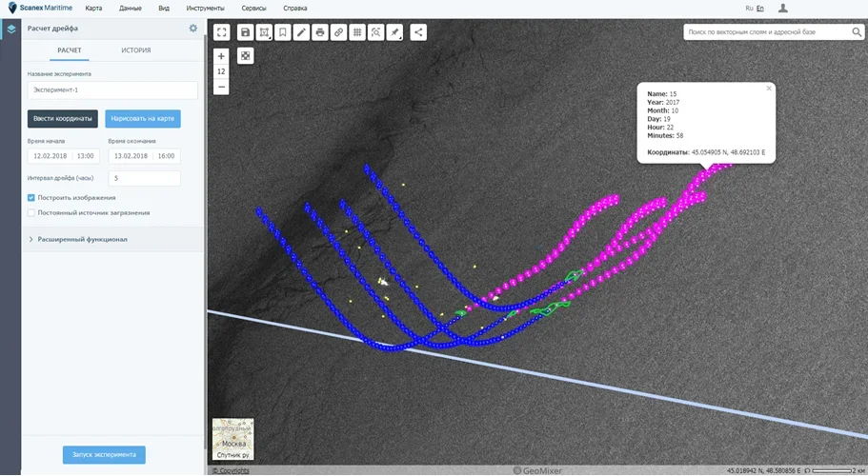Screen dimensions: 868x476
Task: Click the print map icon
Action: pyautogui.click(x=320, y=32)
